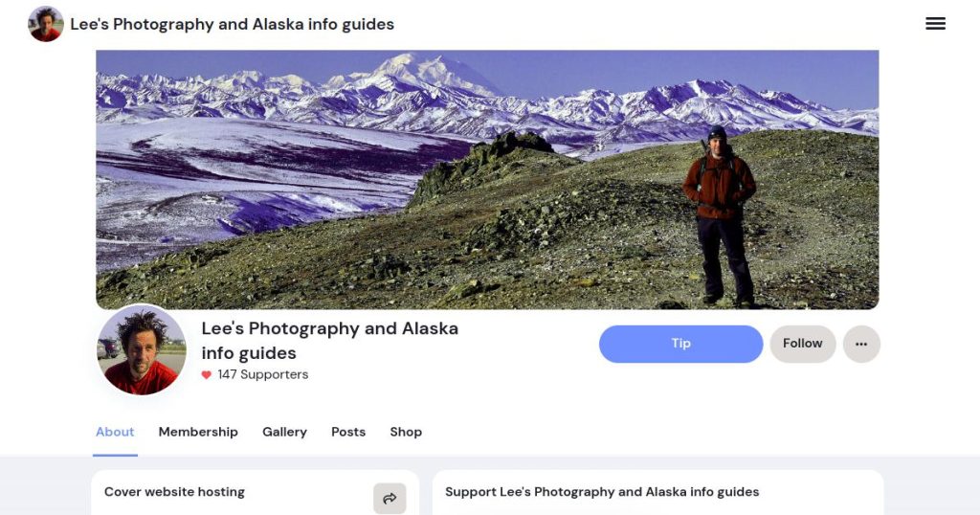Viewport: 980px width, 515px height.
Task: Open the three-dot more options button
Action: coord(861,345)
